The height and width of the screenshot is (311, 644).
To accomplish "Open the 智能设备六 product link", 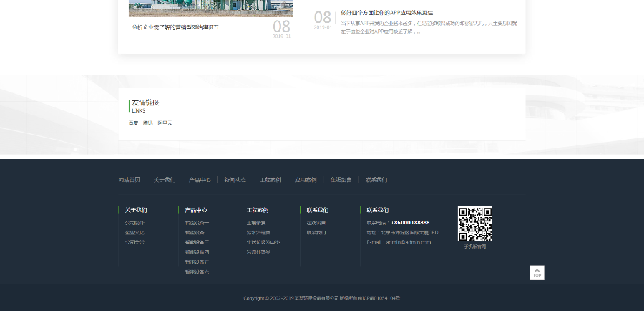I will coord(197,272).
